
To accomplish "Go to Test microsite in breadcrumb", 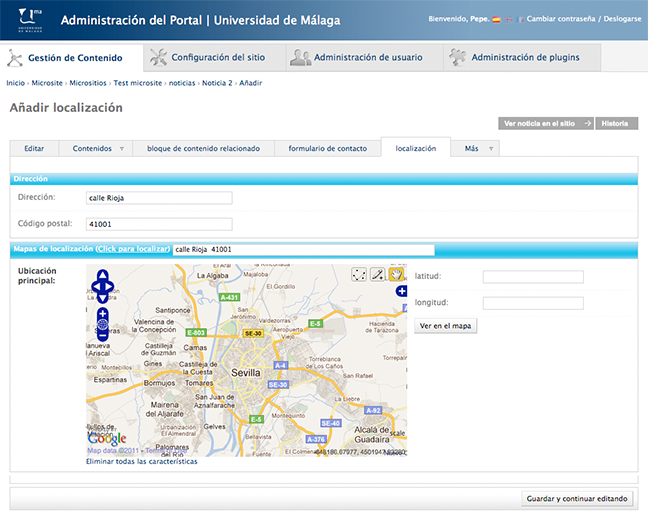I will coord(138,83).
